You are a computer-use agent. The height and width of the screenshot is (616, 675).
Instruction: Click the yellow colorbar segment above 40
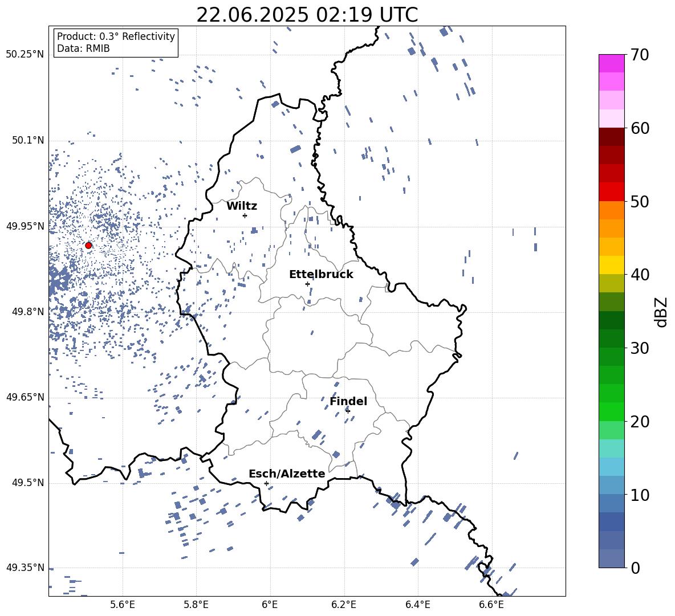coord(611,265)
